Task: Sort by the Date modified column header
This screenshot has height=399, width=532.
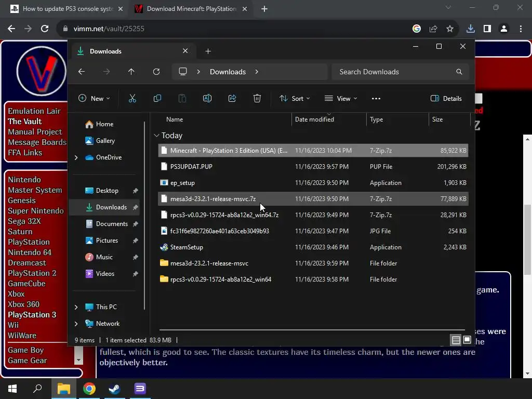Action: [x=314, y=119]
